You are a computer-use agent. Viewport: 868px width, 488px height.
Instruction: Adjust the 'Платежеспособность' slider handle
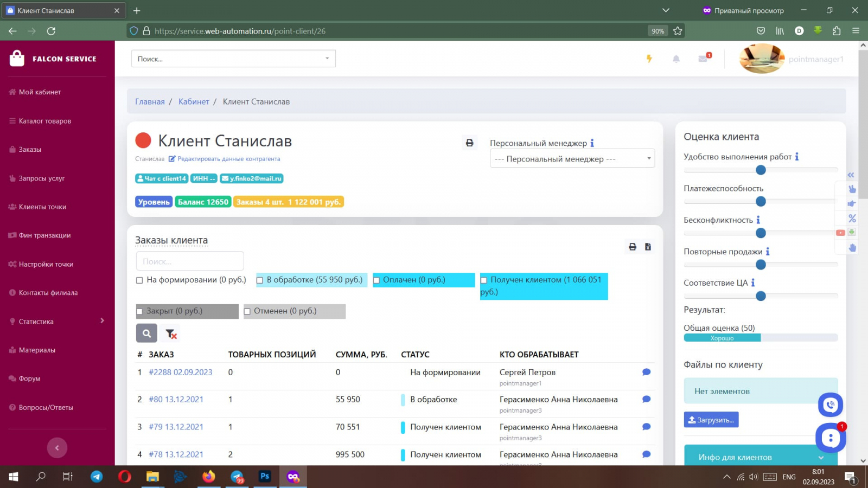click(761, 202)
